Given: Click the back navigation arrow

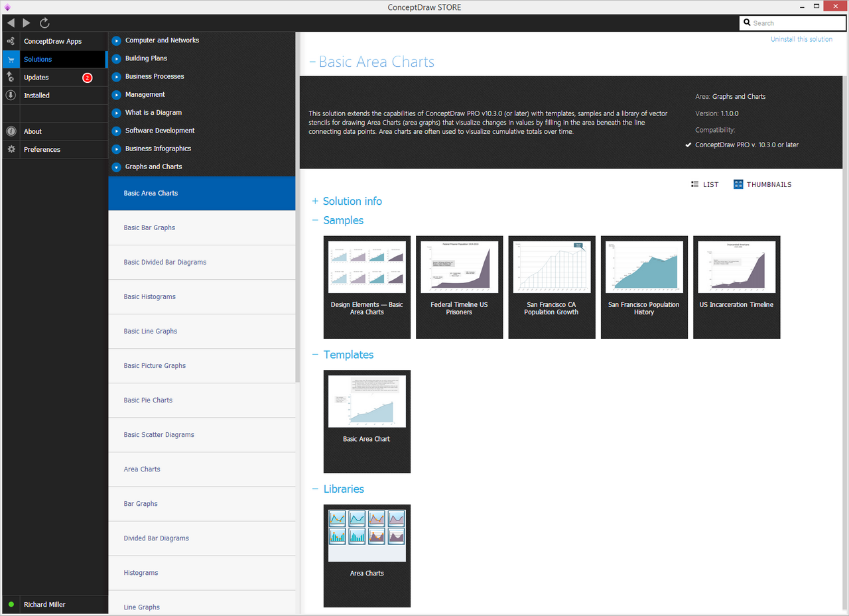Looking at the screenshot, I should pos(11,23).
